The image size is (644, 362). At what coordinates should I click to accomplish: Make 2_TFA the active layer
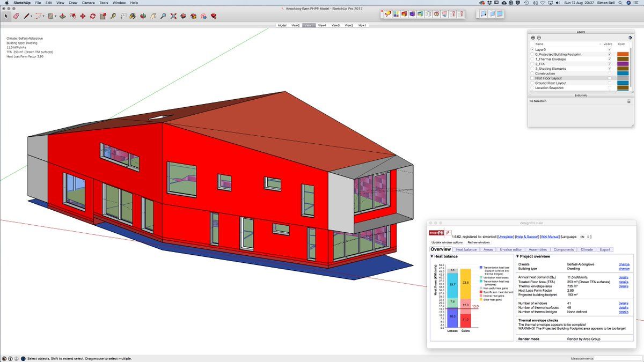point(532,64)
